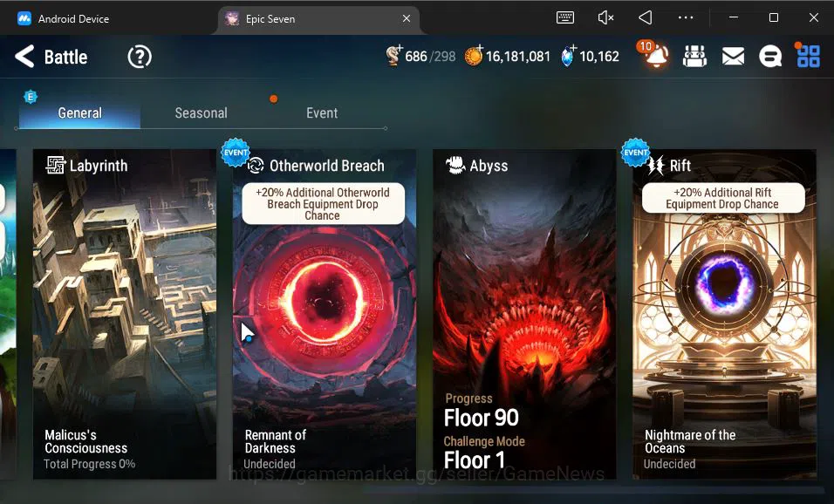Tap the energy stamina icon beside 686
Viewport: 834px width, 504px height.
(393, 56)
